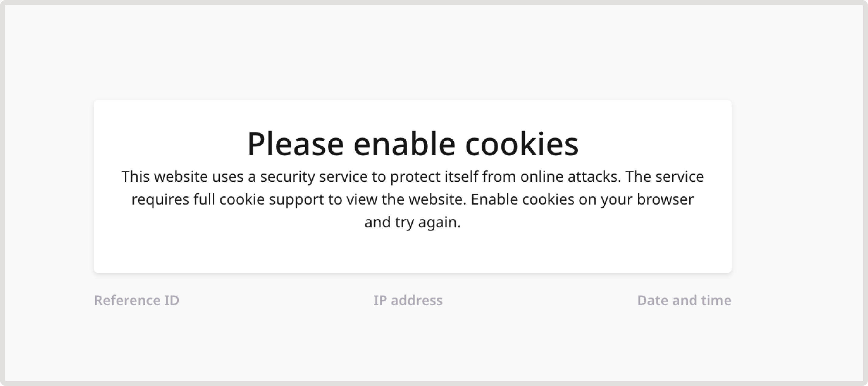The width and height of the screenshot is (868, 386).
Task: Click the "Reference ID" label
Action: pos(136,300)
